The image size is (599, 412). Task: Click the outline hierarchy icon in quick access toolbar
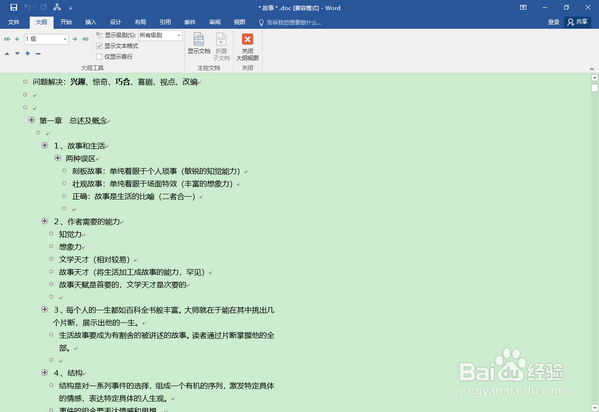[57, 7]
